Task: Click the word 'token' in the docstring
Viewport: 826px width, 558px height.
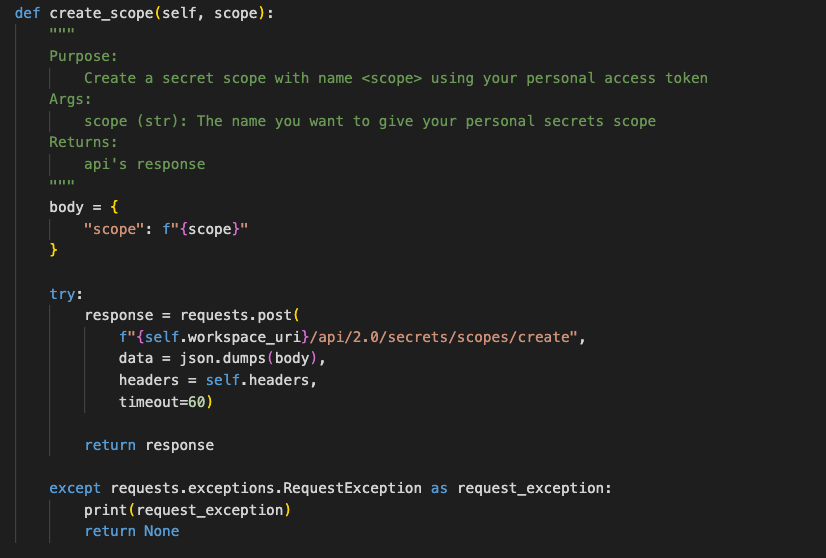Action: (686, 78)
